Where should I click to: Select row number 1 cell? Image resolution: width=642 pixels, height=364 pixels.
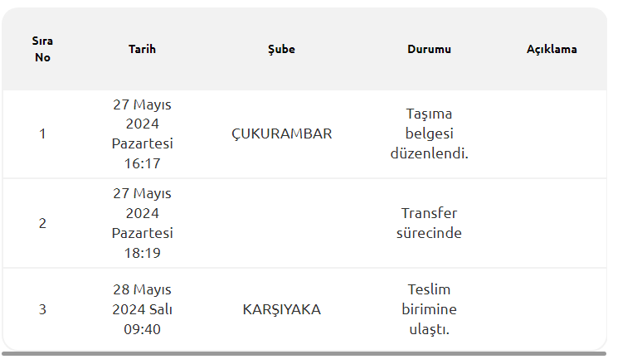tap(42, 133)
